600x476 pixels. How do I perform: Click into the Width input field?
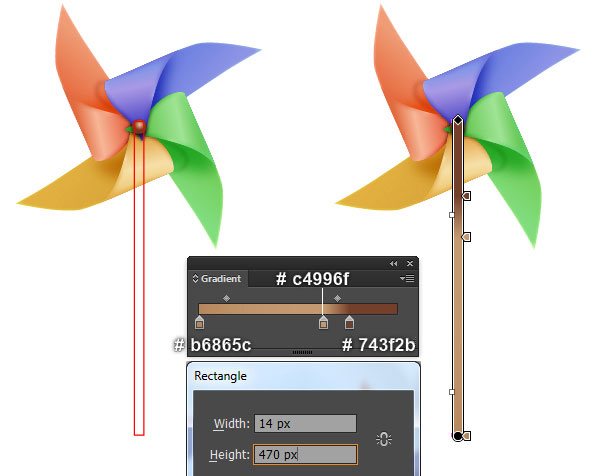pyautogui.click(x=305, y=424)
